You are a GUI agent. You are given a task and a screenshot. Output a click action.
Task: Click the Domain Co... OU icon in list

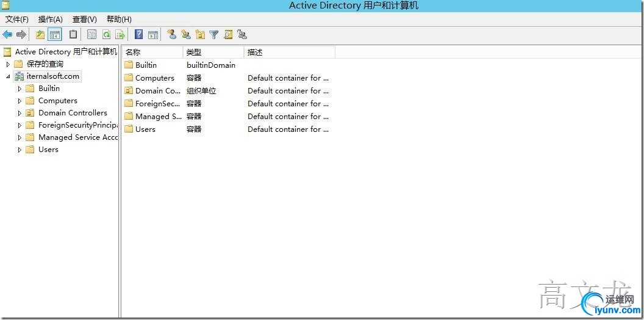(129, 90)
